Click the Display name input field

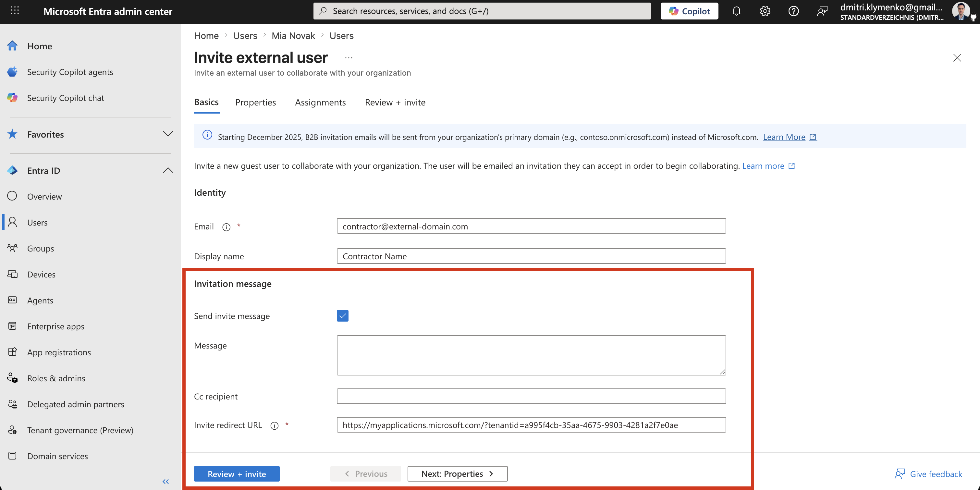point(531,256)
